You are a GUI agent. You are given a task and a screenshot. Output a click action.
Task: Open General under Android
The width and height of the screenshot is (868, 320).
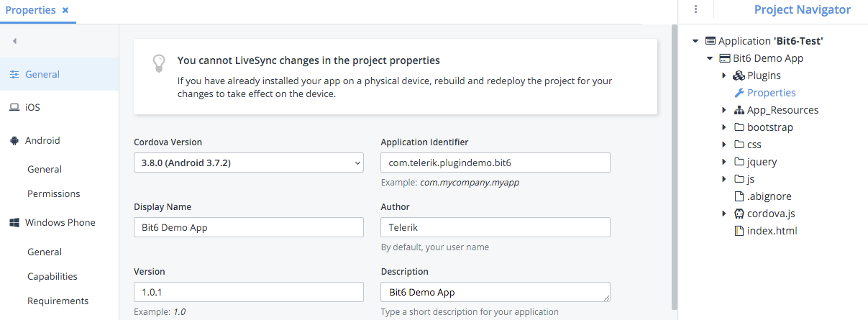[45, 169]
